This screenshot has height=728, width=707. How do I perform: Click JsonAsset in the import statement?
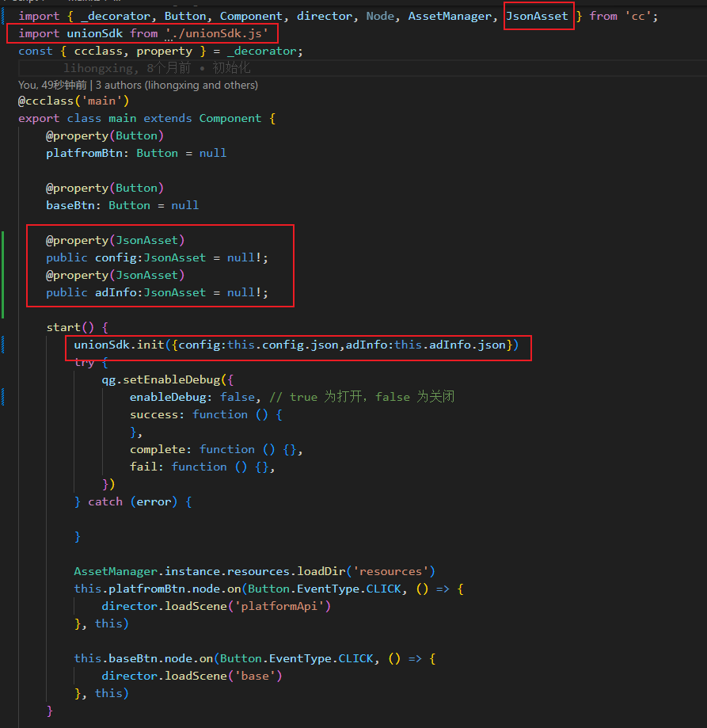point(538,16)
